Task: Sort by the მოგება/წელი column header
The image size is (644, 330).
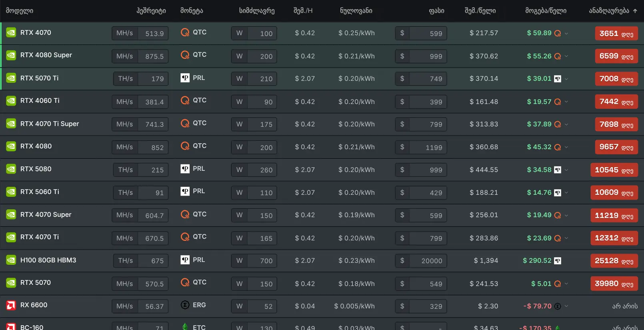Action: [546, 11]
